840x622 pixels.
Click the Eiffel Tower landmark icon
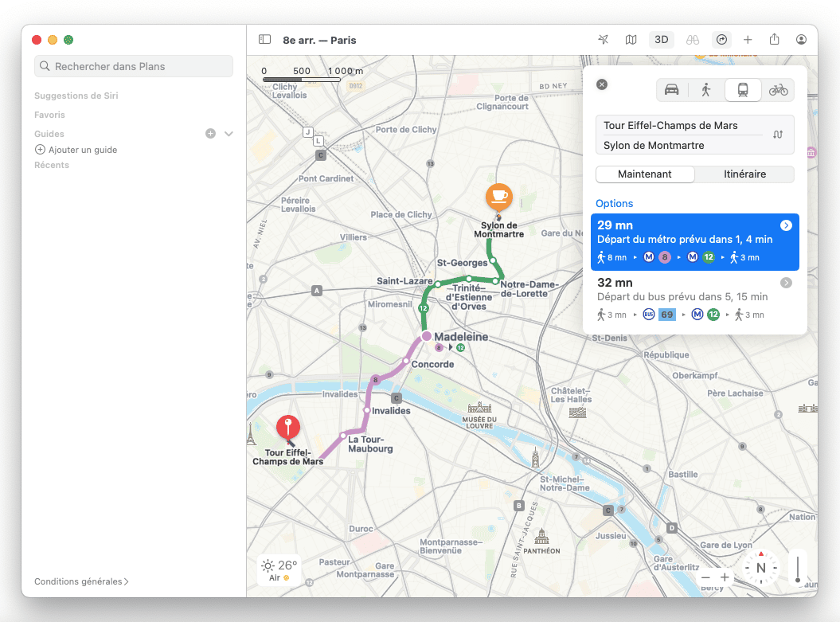[x=252, y=434]
